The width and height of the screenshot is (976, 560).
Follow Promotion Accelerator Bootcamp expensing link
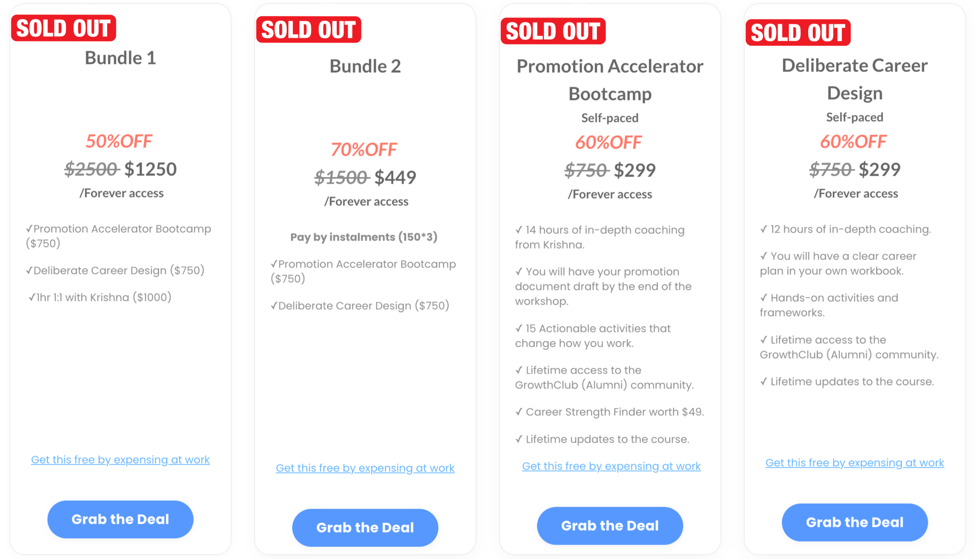click(x=611, y=466)
